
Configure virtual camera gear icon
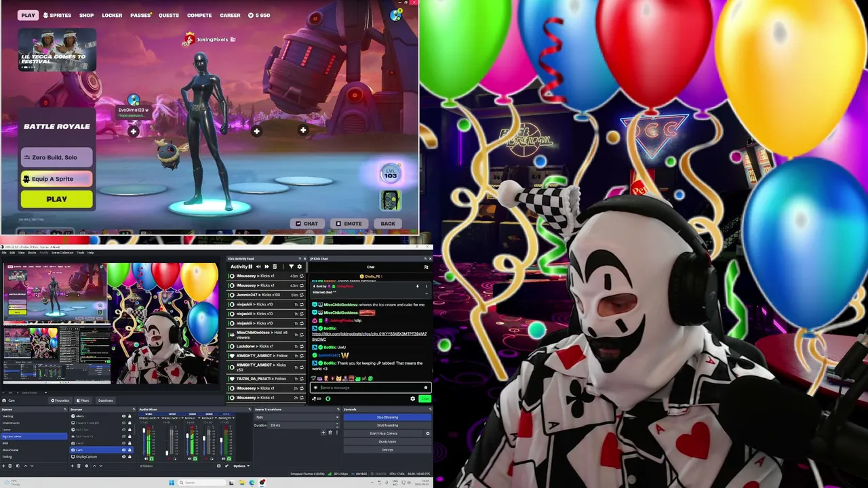click(x=427, y=433)
